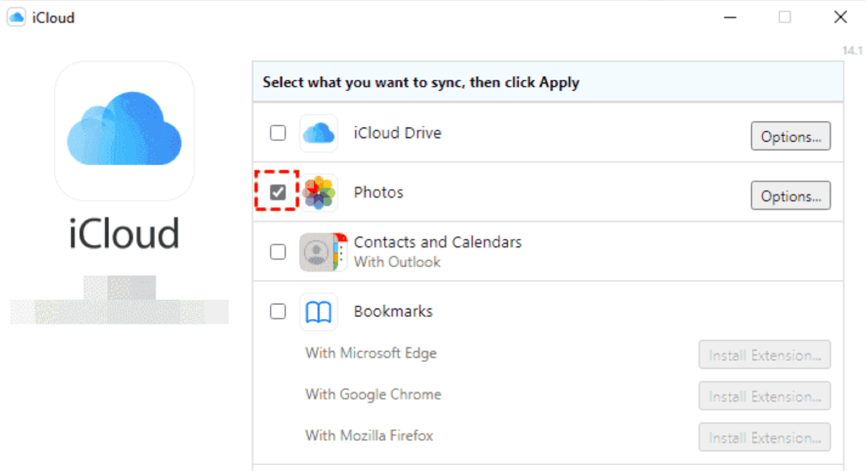
Task: Click the iCloud Drive cloud icon
Action: (x=318, y=133)
